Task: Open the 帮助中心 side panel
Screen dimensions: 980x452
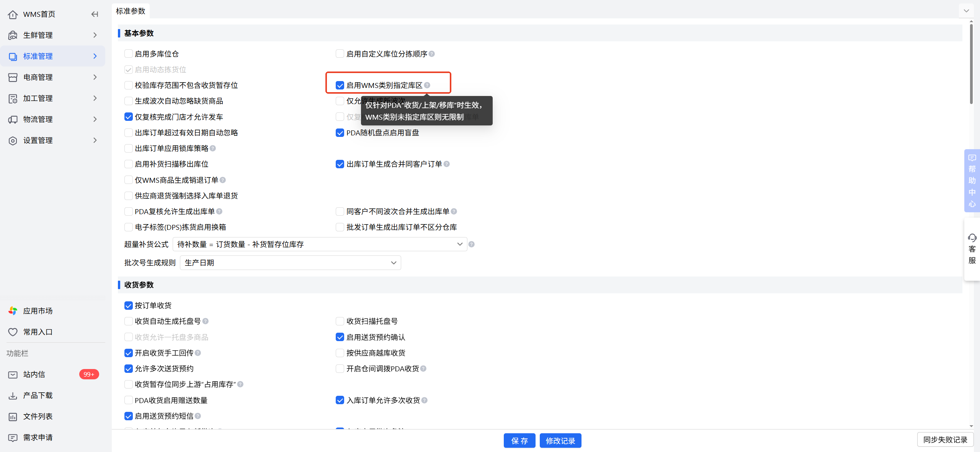Action: click(972, 180)
